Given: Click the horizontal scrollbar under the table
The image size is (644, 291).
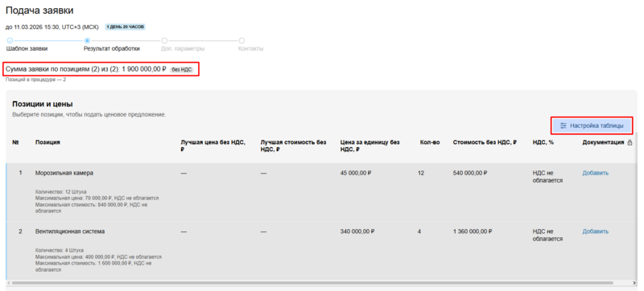Looking at the screenshot, I should tap(312, 283).
